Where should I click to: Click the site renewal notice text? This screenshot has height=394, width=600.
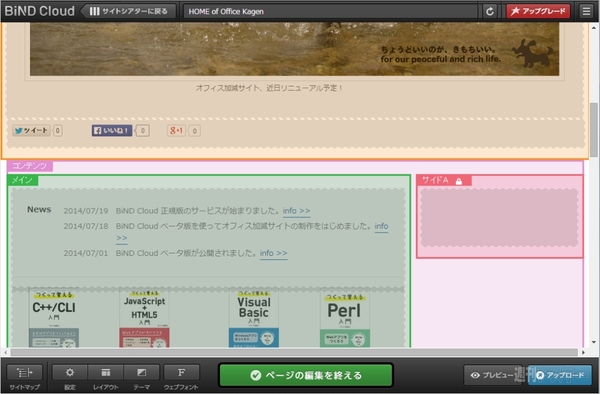[269, 88]
